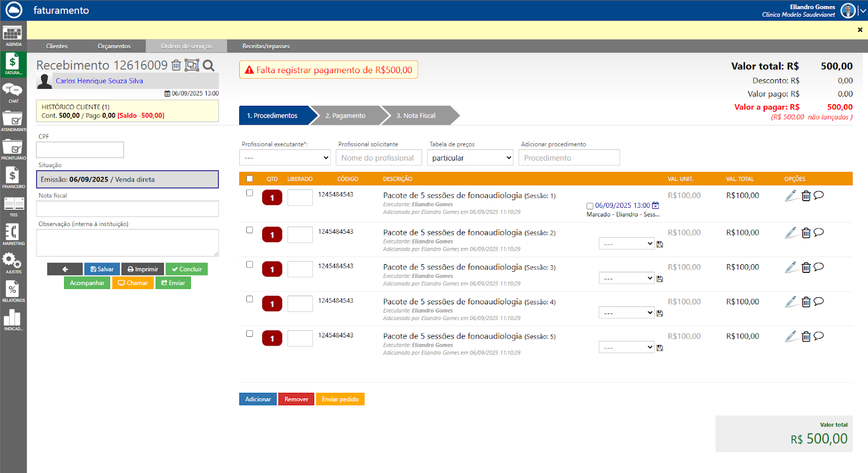Open comment bubble for Sessão 4
Viewport: 868px width, 473px height.
(x=819, y=302)
